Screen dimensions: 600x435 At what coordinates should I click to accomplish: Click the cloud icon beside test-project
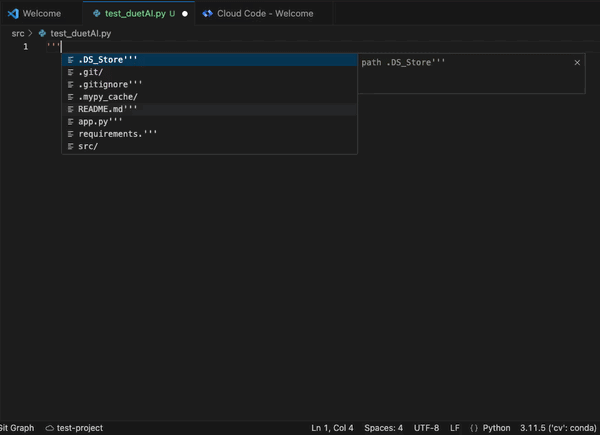(50, 428)
